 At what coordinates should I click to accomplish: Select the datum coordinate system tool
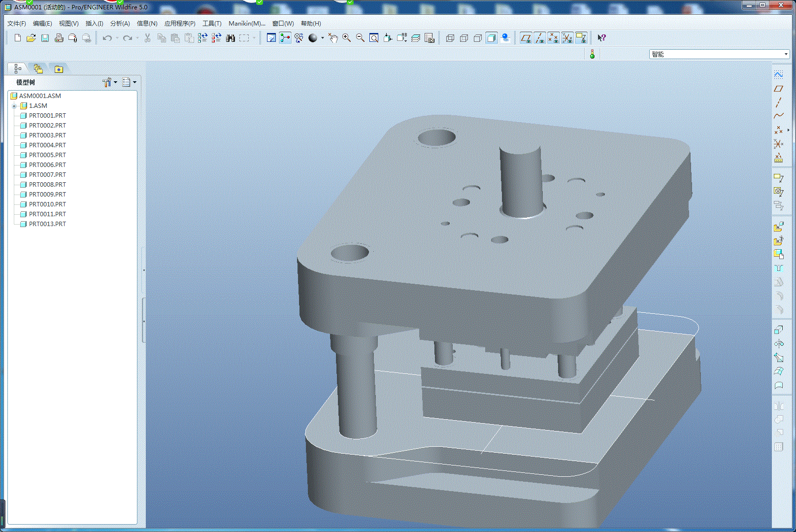coord(778,144)
